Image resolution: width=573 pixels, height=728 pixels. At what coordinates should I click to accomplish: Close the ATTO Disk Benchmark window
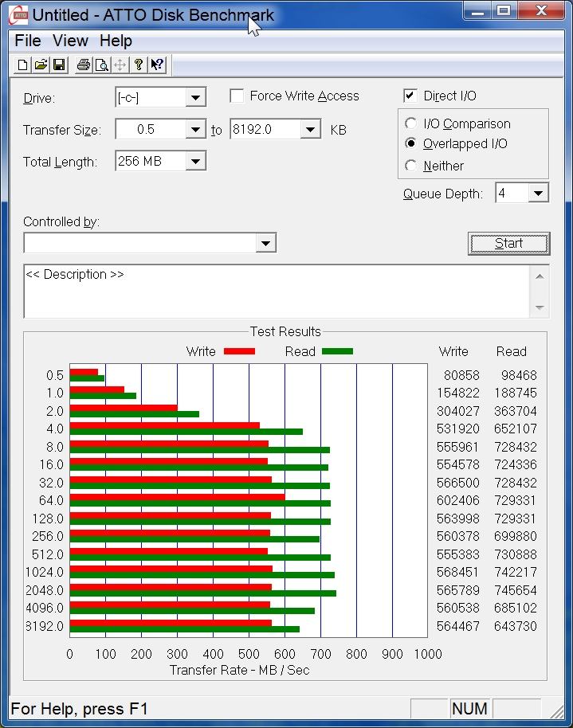(541, 10)
